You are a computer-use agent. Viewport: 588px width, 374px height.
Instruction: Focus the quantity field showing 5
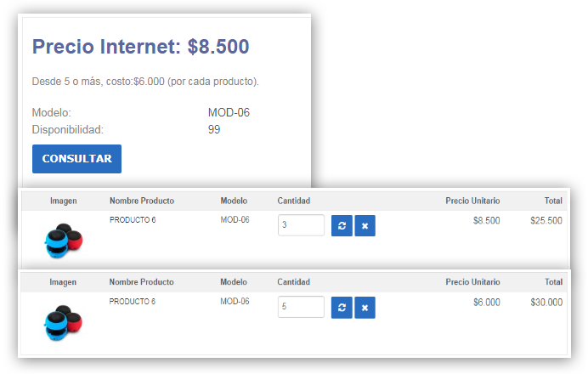coord(301,307)
